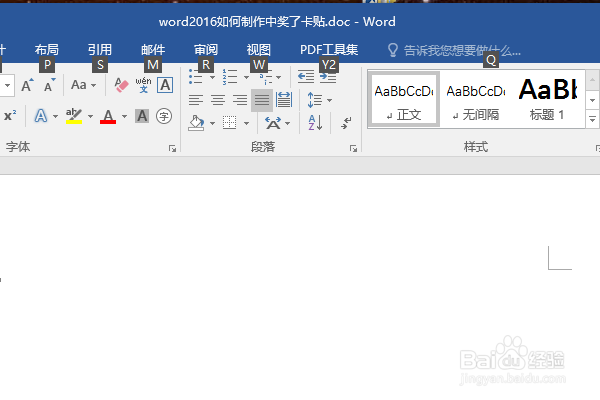Toggle Character Shading icon

click(142, 116)
